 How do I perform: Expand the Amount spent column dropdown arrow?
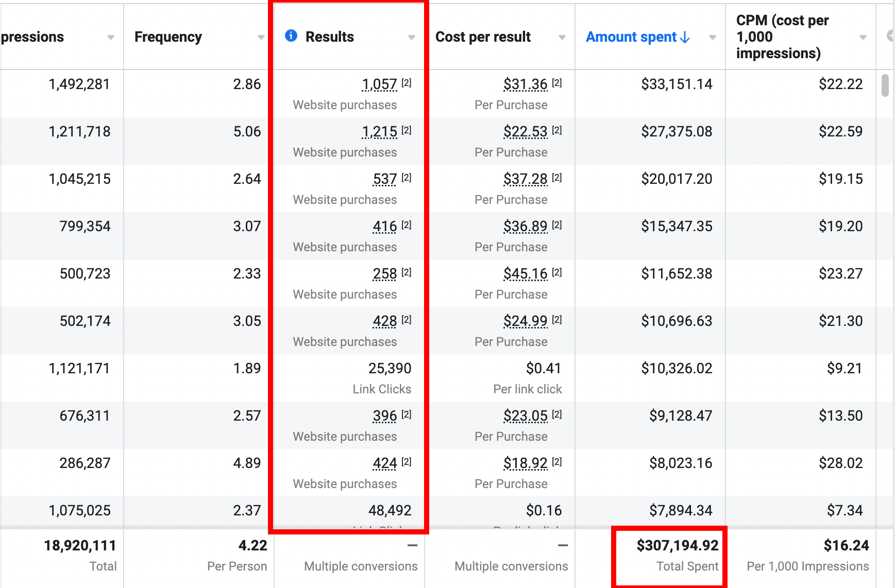pyautogui.click(x=713, y=38)
